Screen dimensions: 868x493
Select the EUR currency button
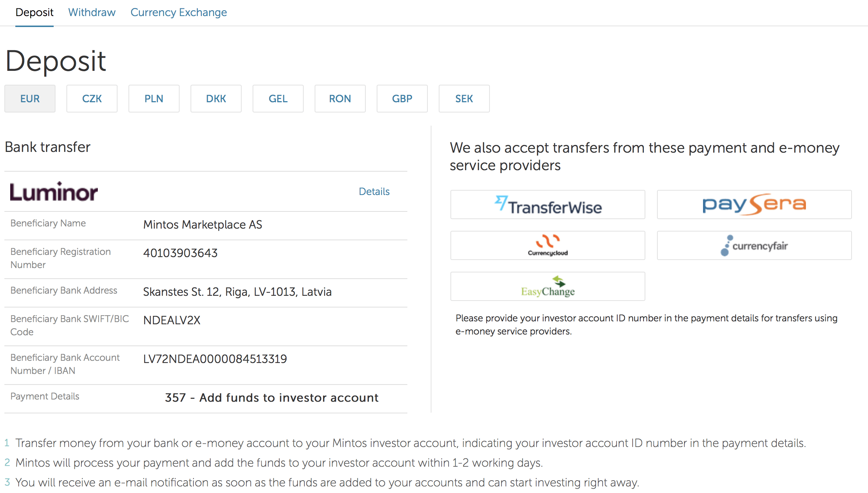(x=30, y=99)
